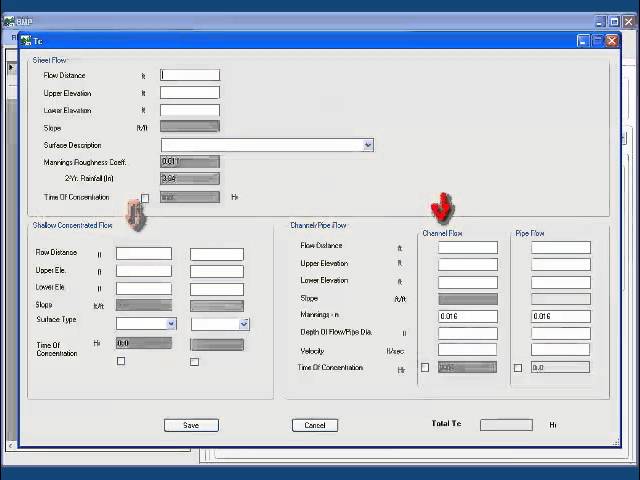Click first Shallow Flow Lower Ele. field

pyautogui.click(x=144, y=289)
